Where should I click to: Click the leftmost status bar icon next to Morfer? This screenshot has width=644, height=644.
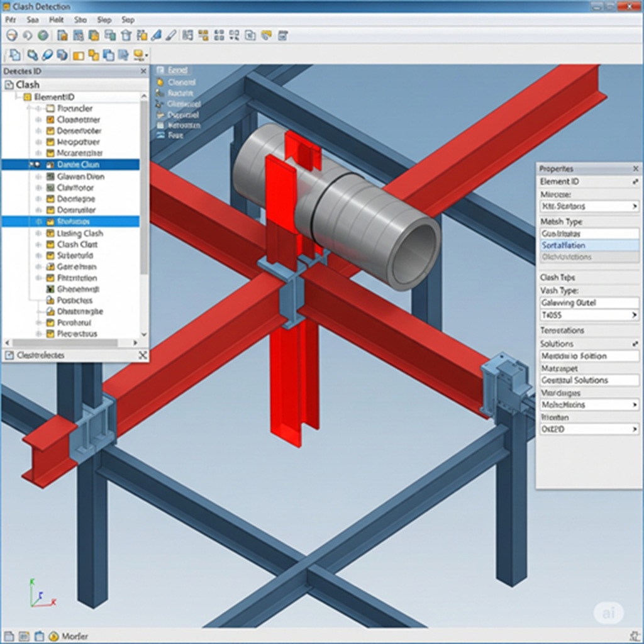coord(8,635)
